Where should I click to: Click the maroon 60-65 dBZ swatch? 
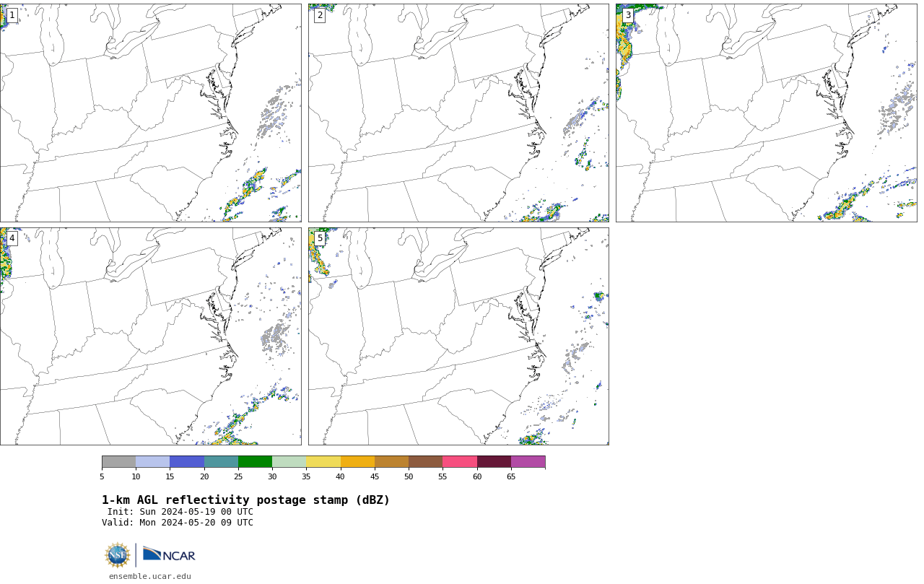click(494, 462)
